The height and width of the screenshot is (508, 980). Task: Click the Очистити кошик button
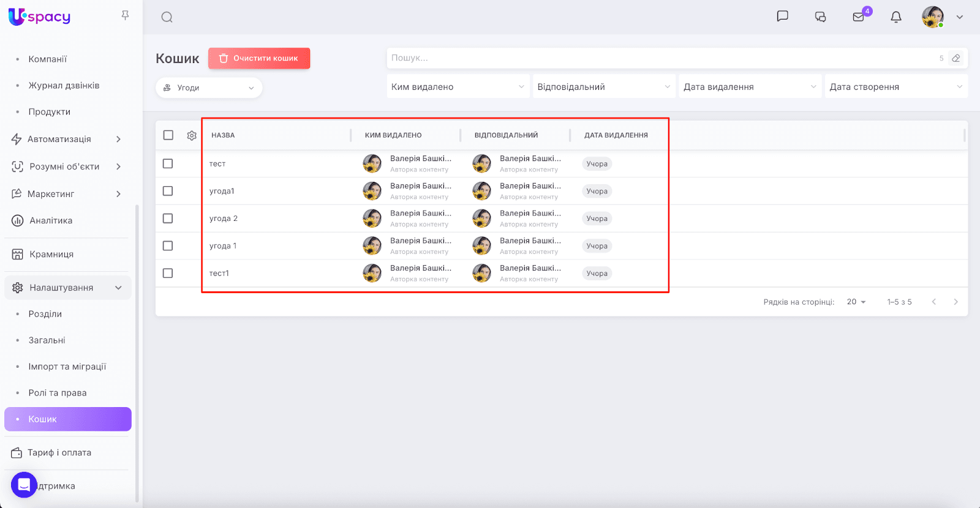click(259, 58)
